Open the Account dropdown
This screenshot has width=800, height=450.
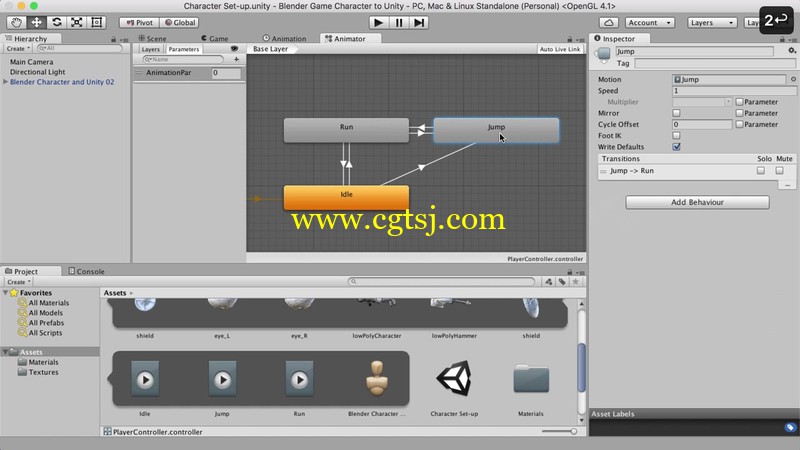[x=649, y=22]
